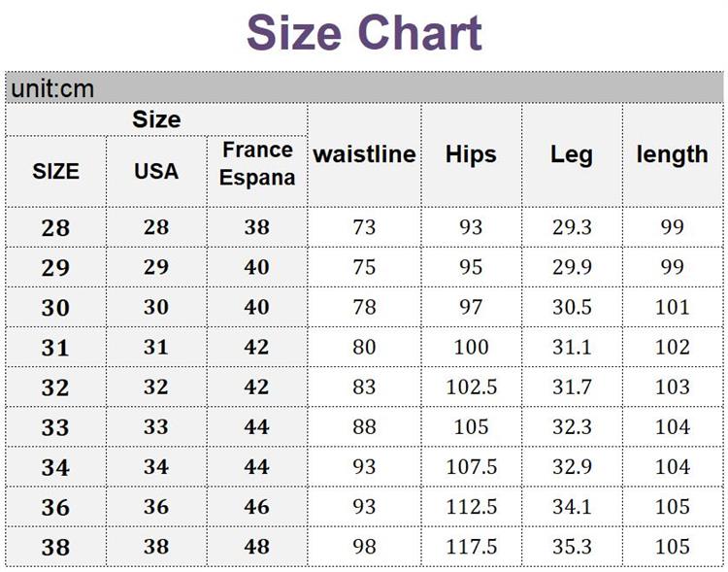Click length value 101
This screenshot has width=728, height=572.
click(673, 307)
